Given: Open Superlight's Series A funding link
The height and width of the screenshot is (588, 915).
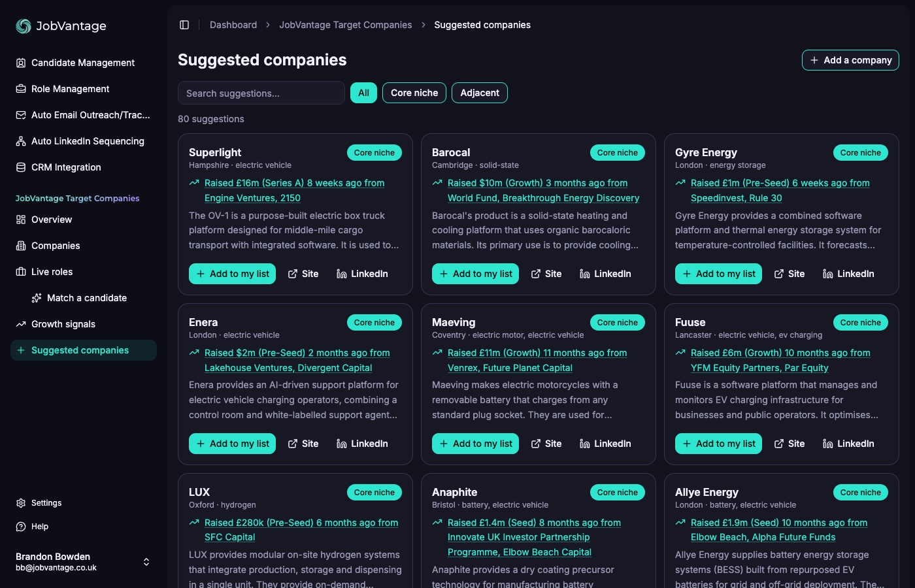Looking at the screenshot, I should pyautogui.click(x=294, y=190).
